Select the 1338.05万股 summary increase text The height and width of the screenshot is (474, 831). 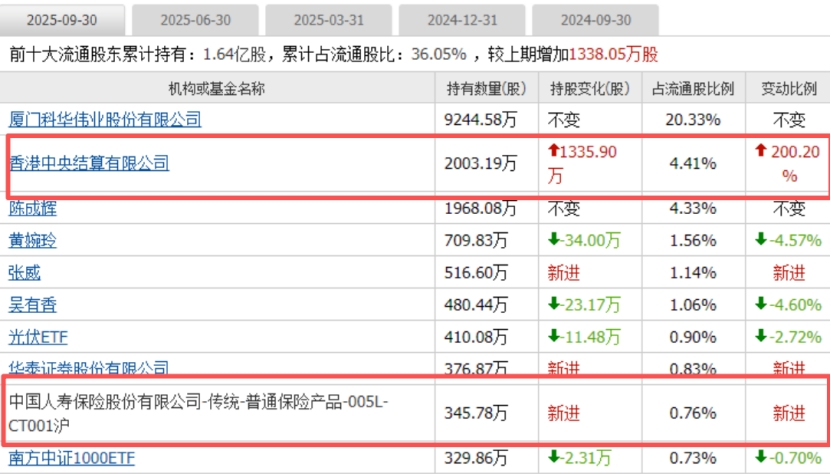613,54
